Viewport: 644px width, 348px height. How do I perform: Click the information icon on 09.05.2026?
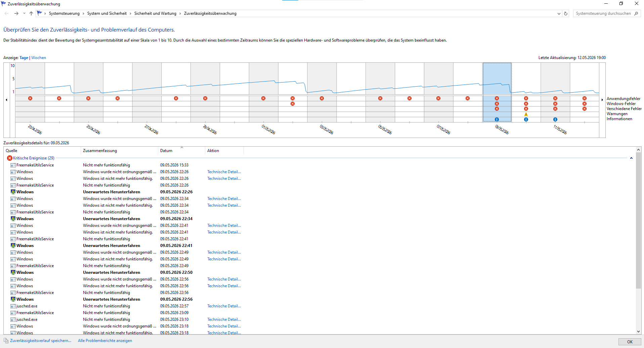(497, 119)
